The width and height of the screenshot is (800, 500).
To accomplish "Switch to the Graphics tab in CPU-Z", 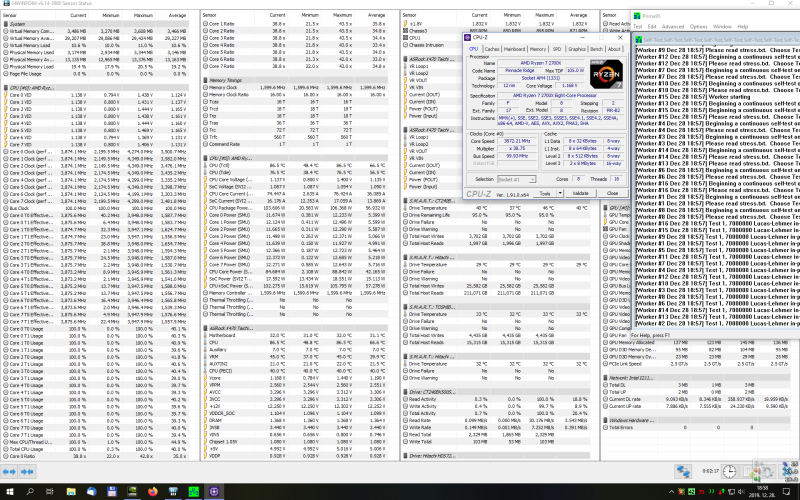I will tap(577, 49).
